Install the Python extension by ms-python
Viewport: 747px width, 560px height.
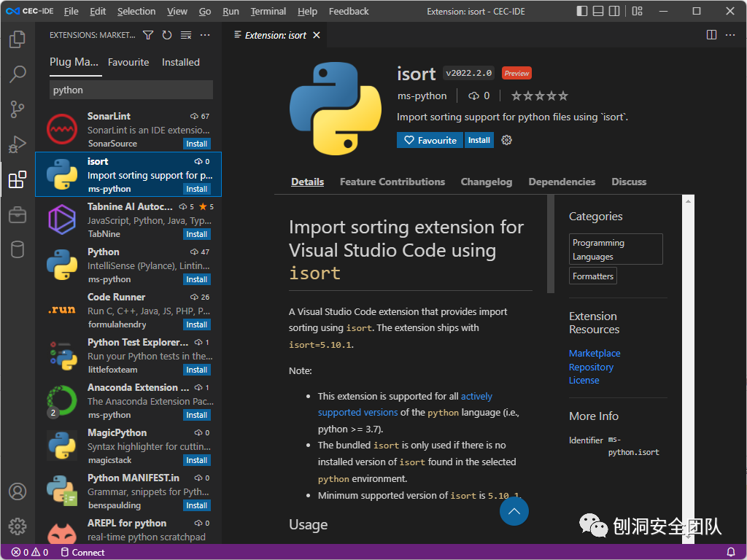pos(197,279)
